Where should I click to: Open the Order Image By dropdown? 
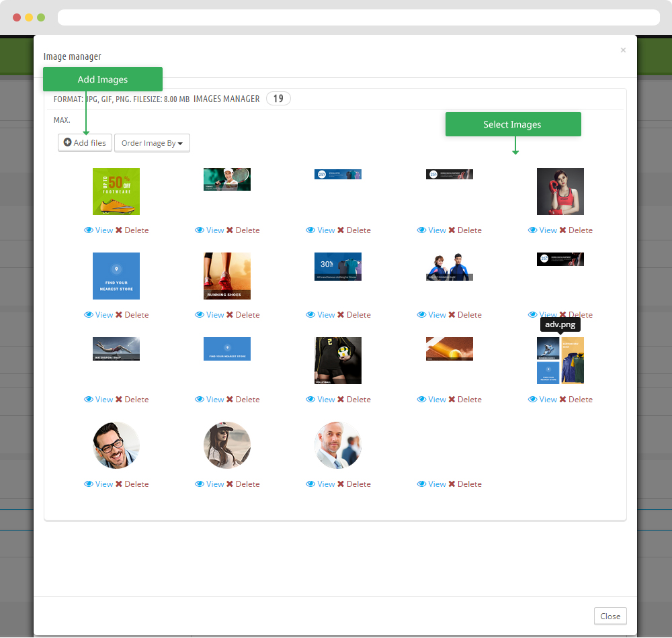tap(152, 143)
